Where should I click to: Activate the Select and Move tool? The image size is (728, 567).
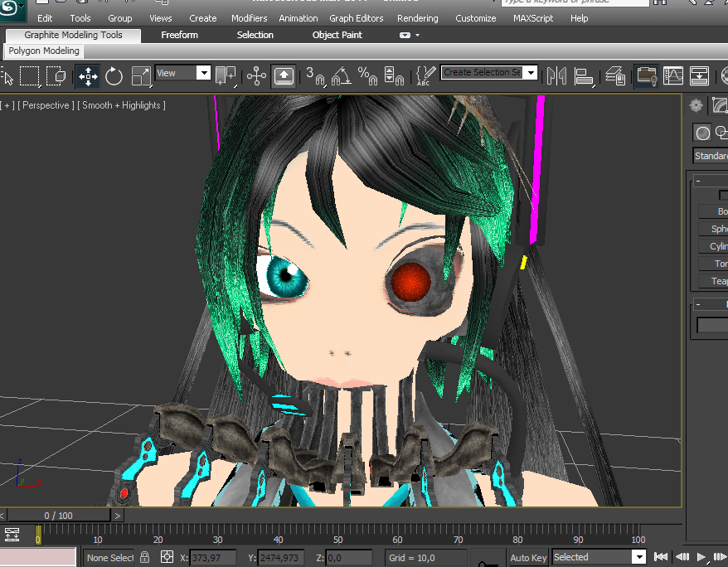(88, 76)
